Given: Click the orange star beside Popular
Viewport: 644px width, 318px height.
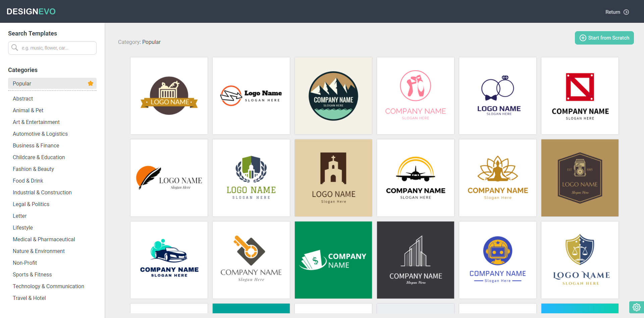Looking at the screenshot, I should click(x=91, y=83).
